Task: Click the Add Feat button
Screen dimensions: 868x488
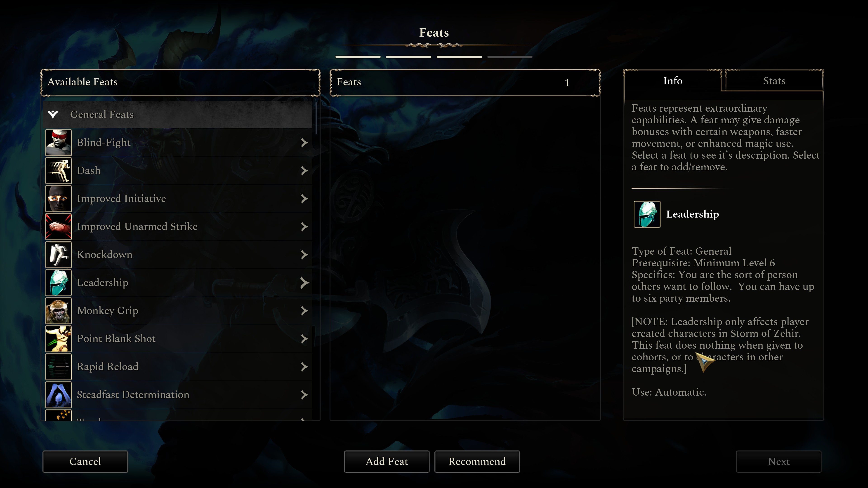Action: click(387, 461)
